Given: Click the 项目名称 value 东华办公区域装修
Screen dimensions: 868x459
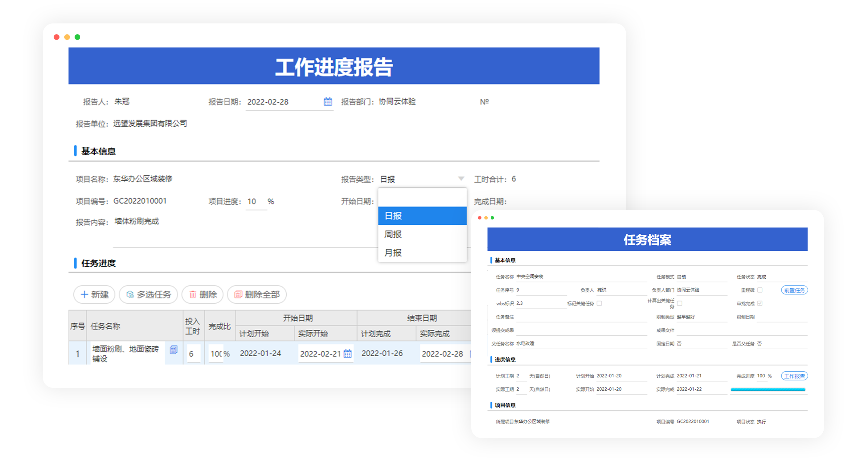Looking at the screenshot, I should 142,178.
